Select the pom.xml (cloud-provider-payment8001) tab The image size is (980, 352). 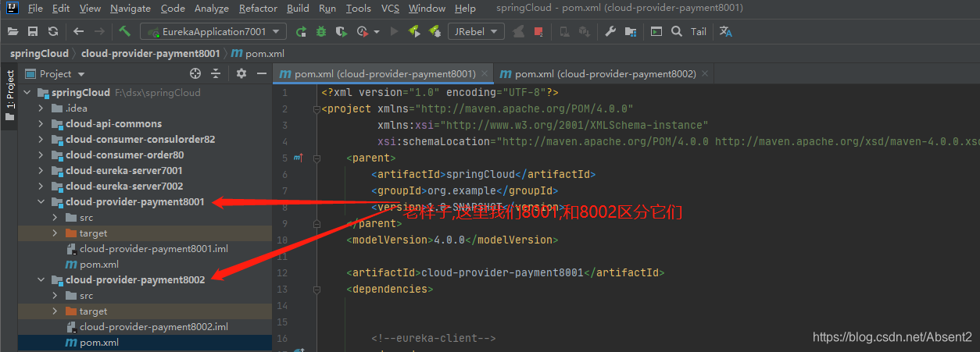point(384,74)
